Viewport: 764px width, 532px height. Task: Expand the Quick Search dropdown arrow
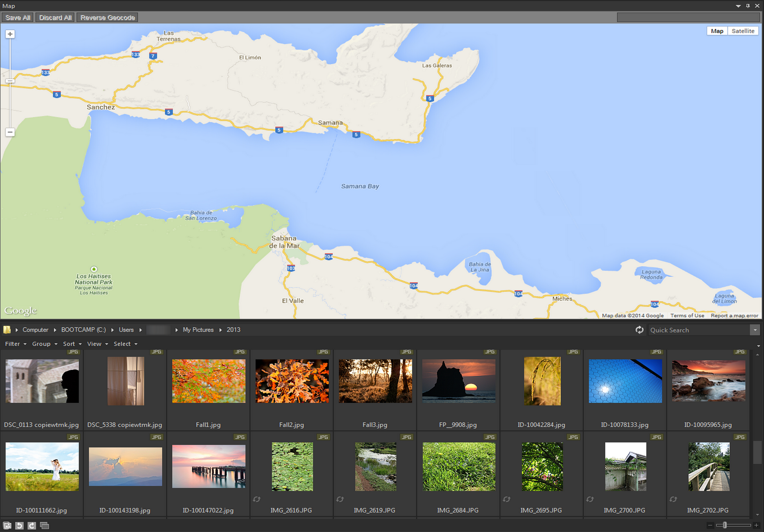[x=755, y=330]
